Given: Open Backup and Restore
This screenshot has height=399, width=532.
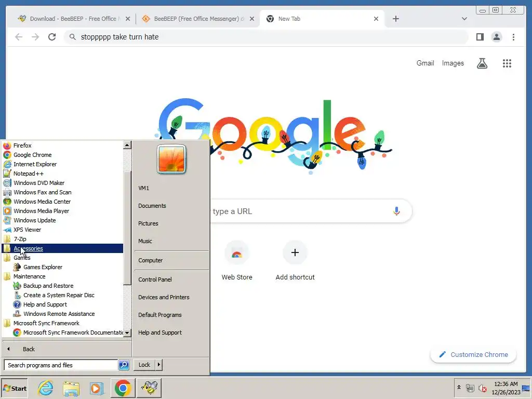Looking at the screenshot, I should 48,286.
